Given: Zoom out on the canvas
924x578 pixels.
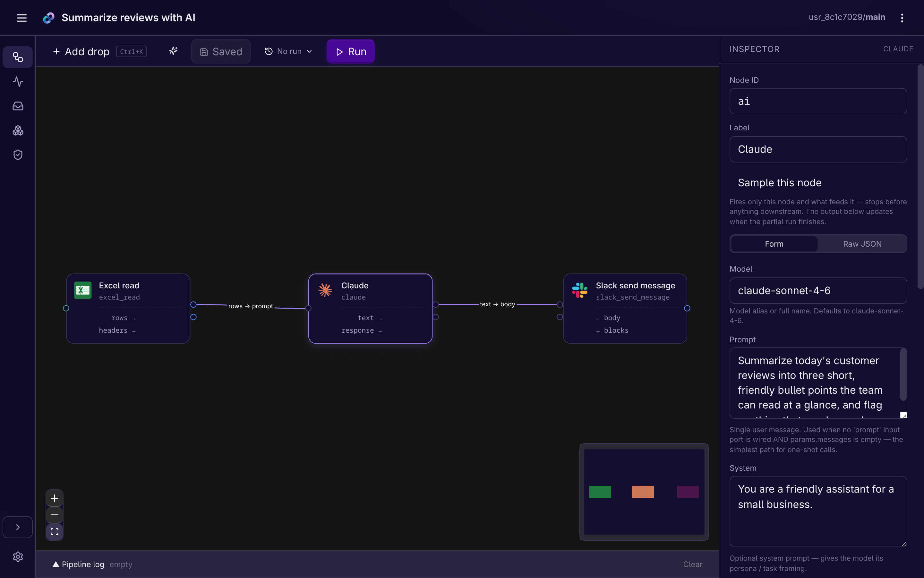Looking at the screenshot, I should [x=55, y=515].
